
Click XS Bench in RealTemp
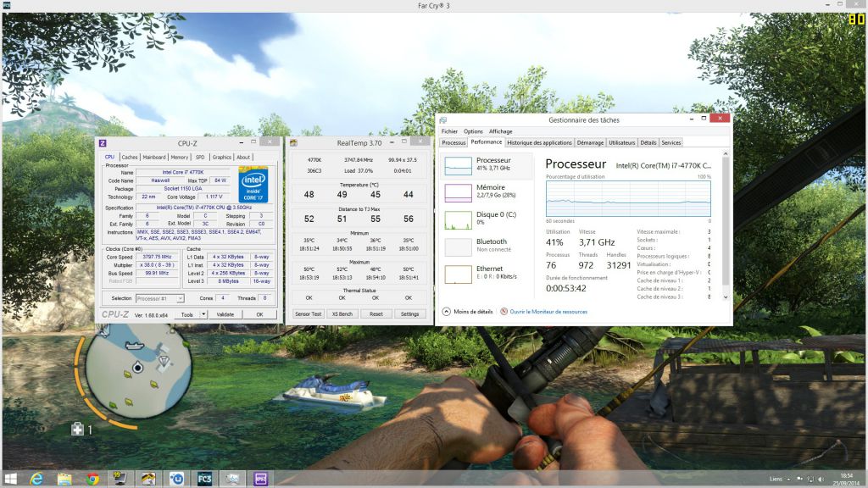point(342,313)
